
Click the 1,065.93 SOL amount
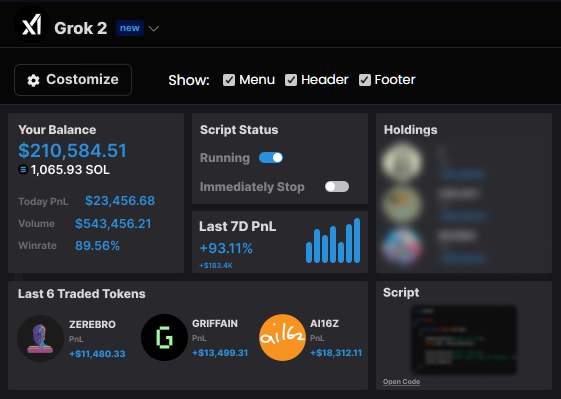click(70, 170)
